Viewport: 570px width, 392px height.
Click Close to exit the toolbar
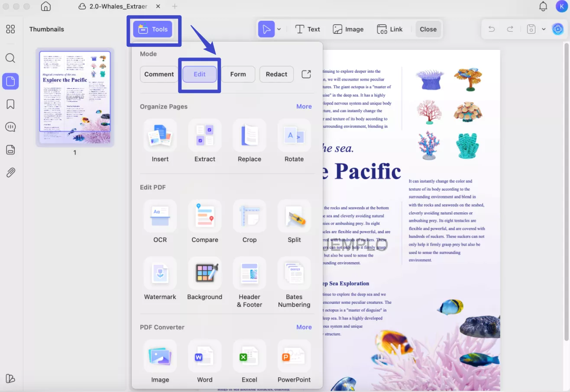(x=428, y=29)
